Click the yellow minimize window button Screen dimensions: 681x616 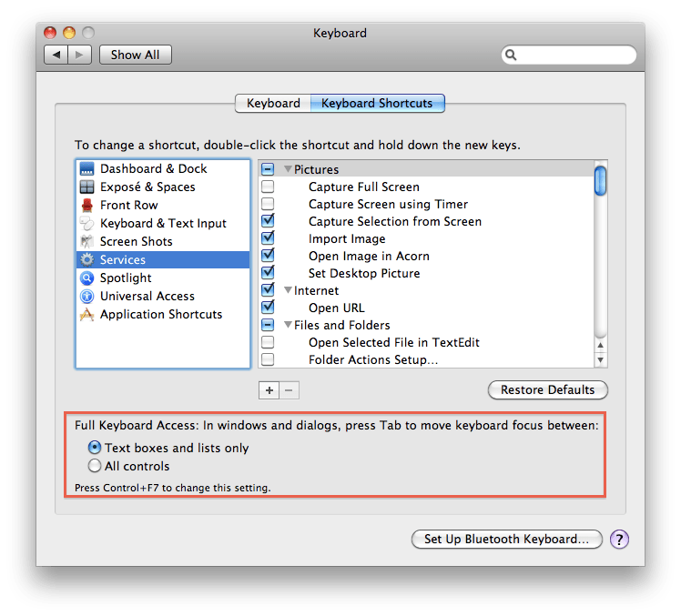(69, 33)
